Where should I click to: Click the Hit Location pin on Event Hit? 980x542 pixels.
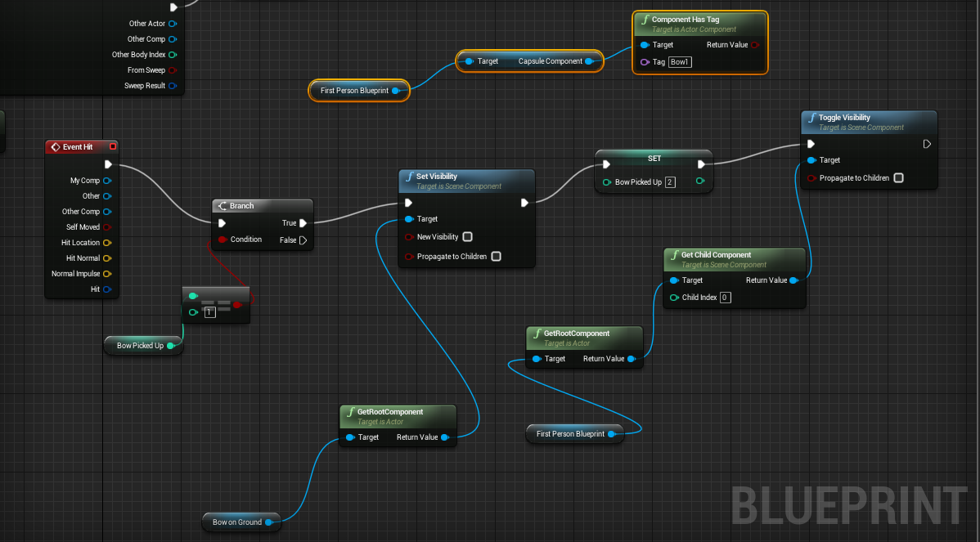tap(107, 242)
